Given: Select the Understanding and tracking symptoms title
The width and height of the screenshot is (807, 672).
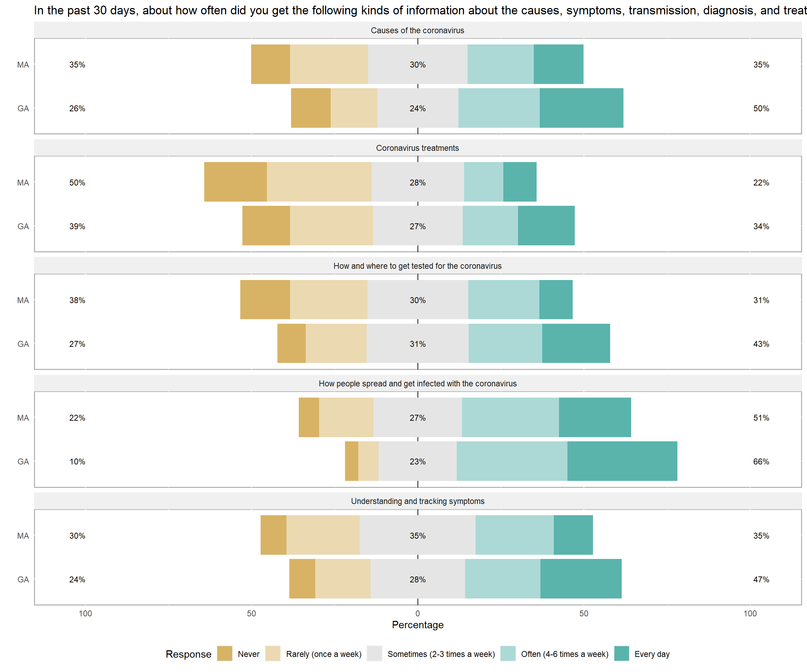Looking at the screenshot, I should 417,501.
